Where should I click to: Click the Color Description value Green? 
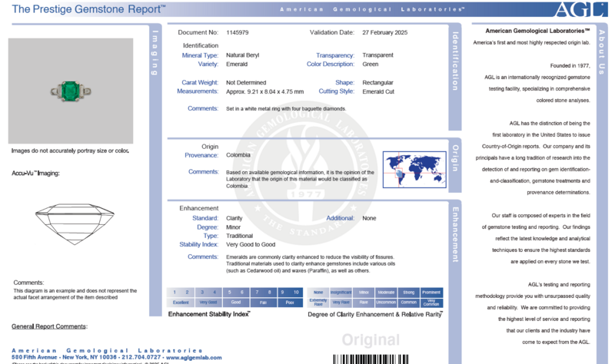(371, 65)
